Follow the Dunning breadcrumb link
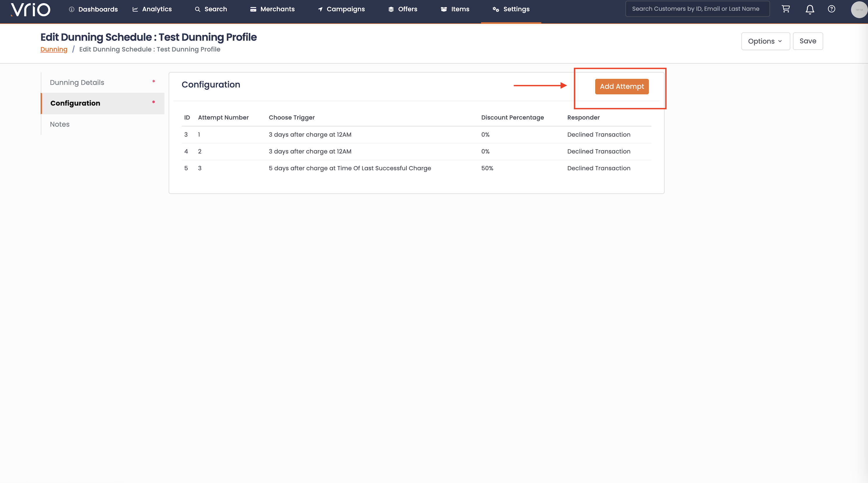Image resolution: width=868 pixels, height=483 pixels. pyautogui.click(x=54, y=49)
